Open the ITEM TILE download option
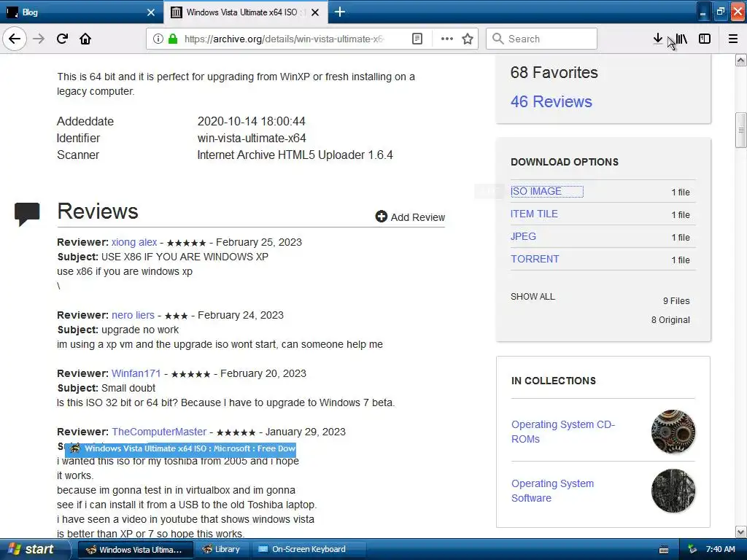The image size is (747, 560). tap(534, 214)
